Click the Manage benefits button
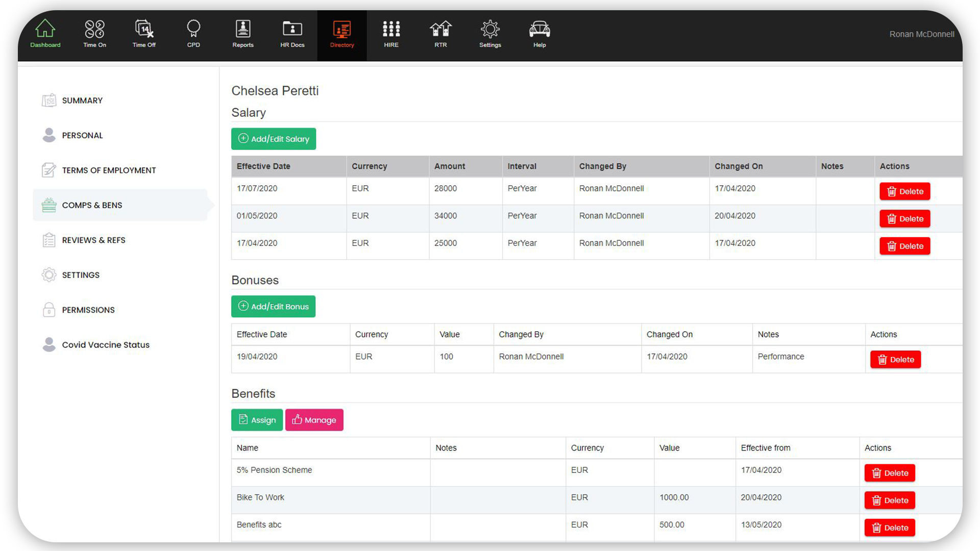 [x=314, y=420]
